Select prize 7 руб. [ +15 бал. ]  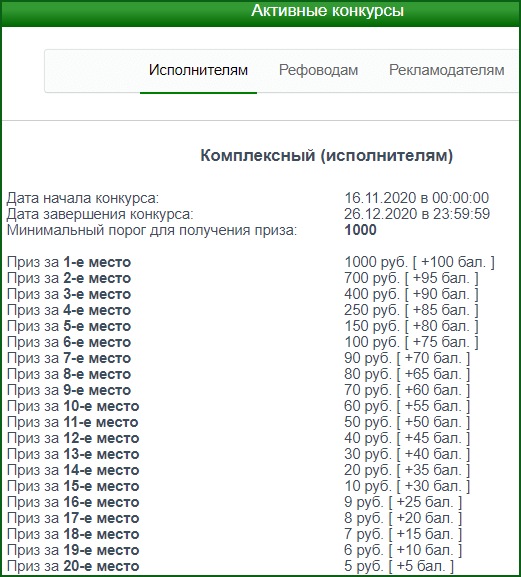403,534
